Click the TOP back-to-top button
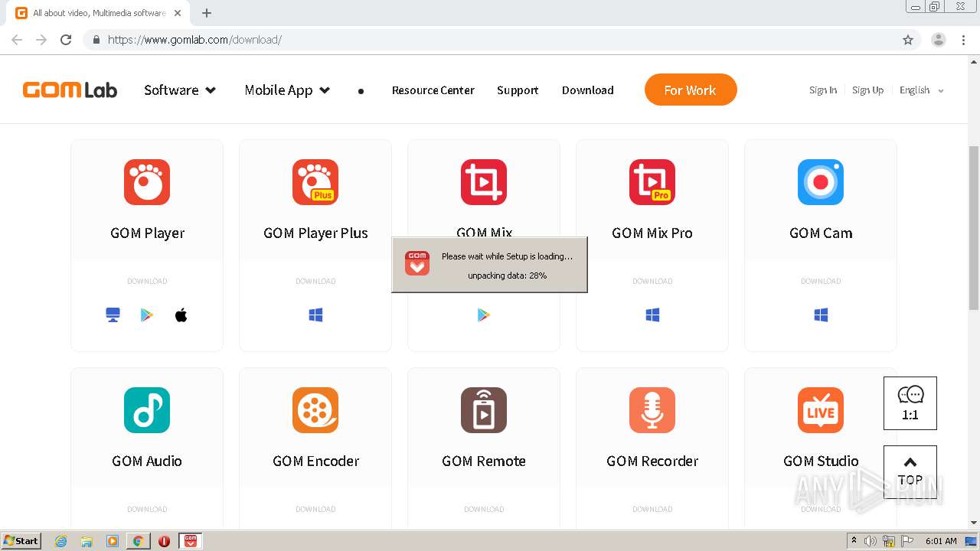 click(x=910, y=472)
